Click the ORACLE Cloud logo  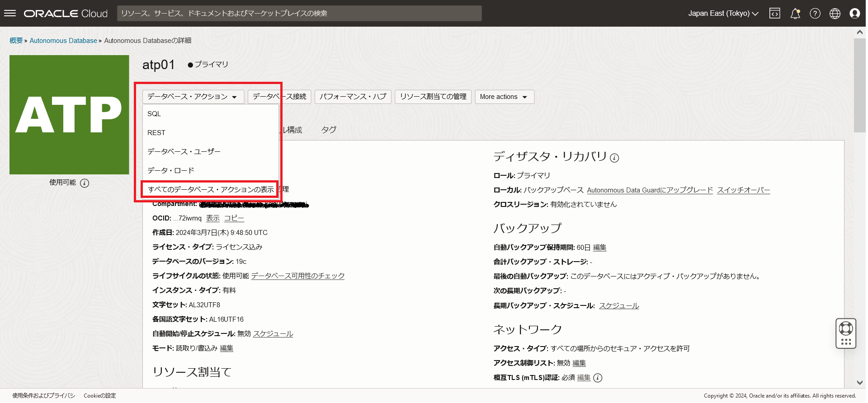pyautogui.click(x=66, y=14)
